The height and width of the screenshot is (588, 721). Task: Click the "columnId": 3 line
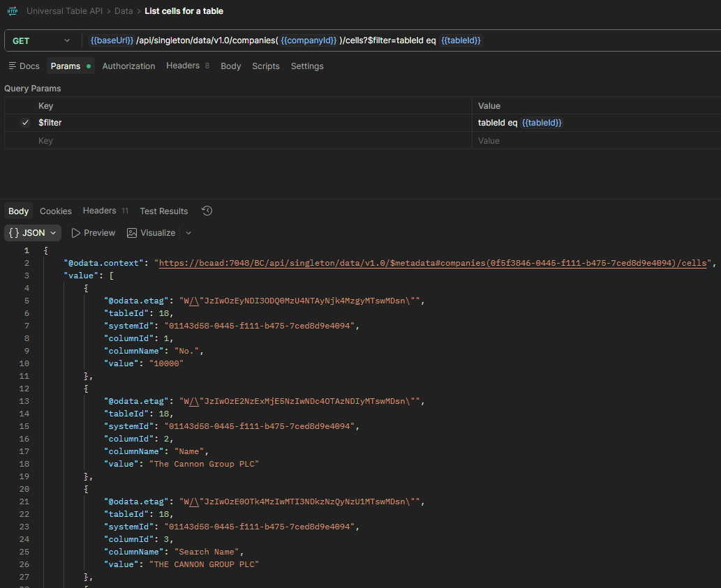coord(138,539)
